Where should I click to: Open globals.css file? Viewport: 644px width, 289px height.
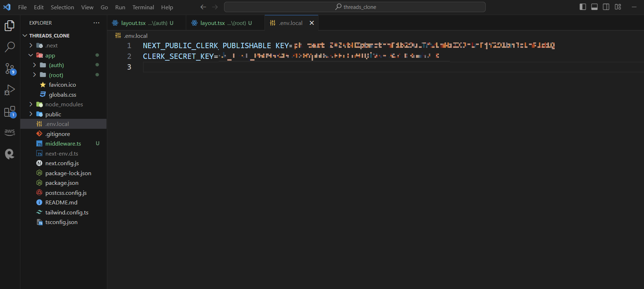coord(64,95)
